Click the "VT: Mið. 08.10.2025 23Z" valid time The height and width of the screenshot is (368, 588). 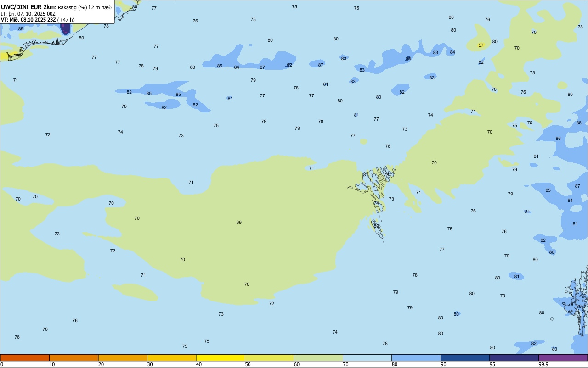pos(28,20)
